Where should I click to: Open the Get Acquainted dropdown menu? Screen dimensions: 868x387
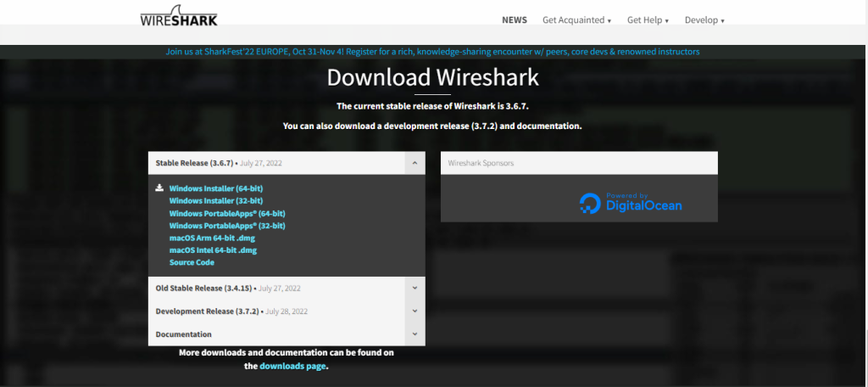(576, 20)
